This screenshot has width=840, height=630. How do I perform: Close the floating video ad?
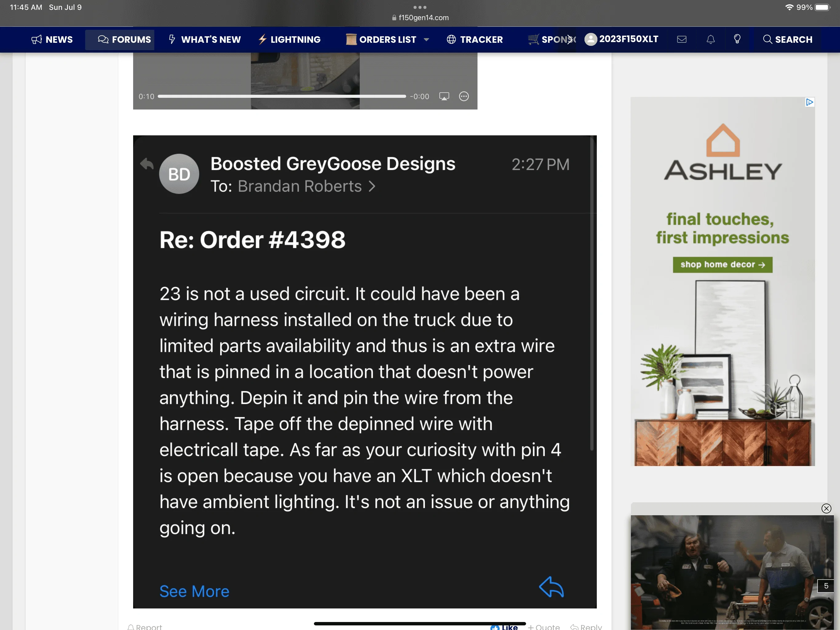point(826,508)
